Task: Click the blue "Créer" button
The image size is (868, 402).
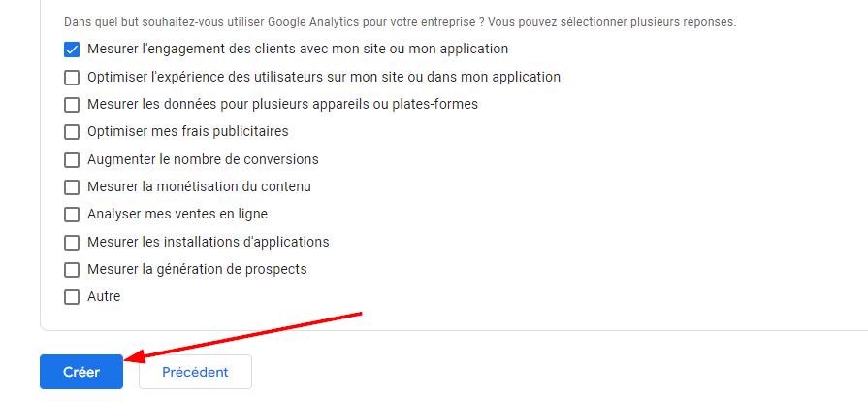Action: (x=81, y=372)
